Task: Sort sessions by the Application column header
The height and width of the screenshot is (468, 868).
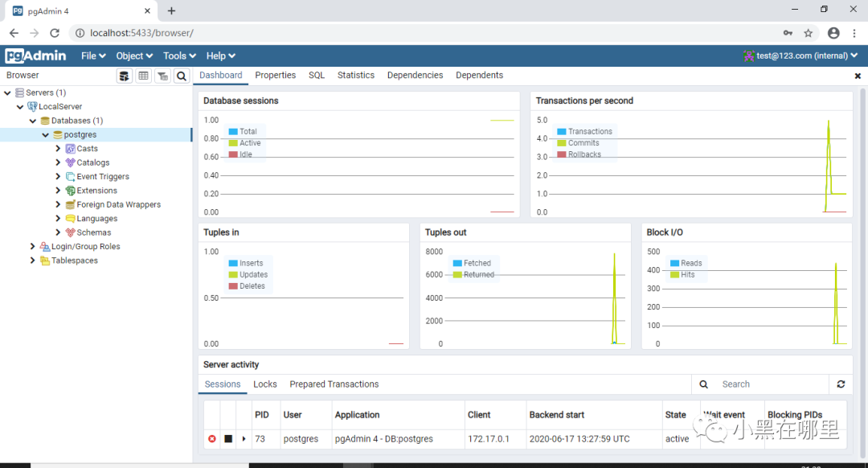Action: (358, 415)
